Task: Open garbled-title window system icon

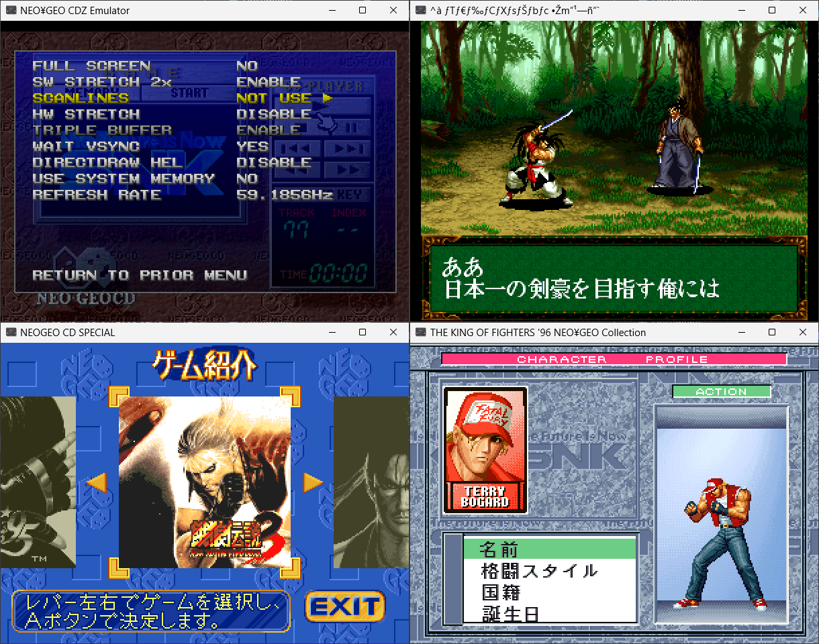Action: tap(420, 10)
